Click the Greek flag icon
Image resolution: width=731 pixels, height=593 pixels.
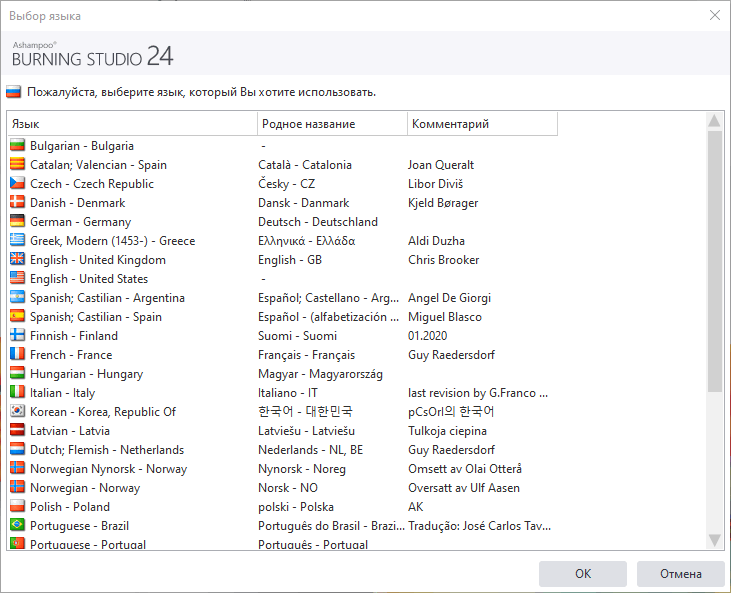click(17, 241)
